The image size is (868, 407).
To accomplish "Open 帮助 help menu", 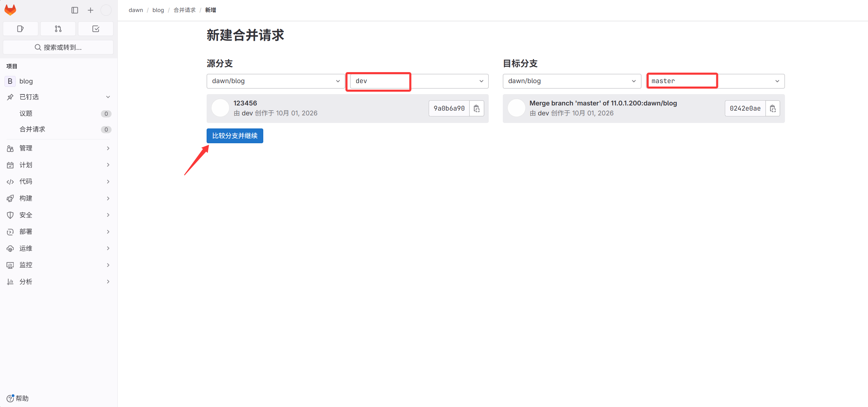I will tap(18, 398).
